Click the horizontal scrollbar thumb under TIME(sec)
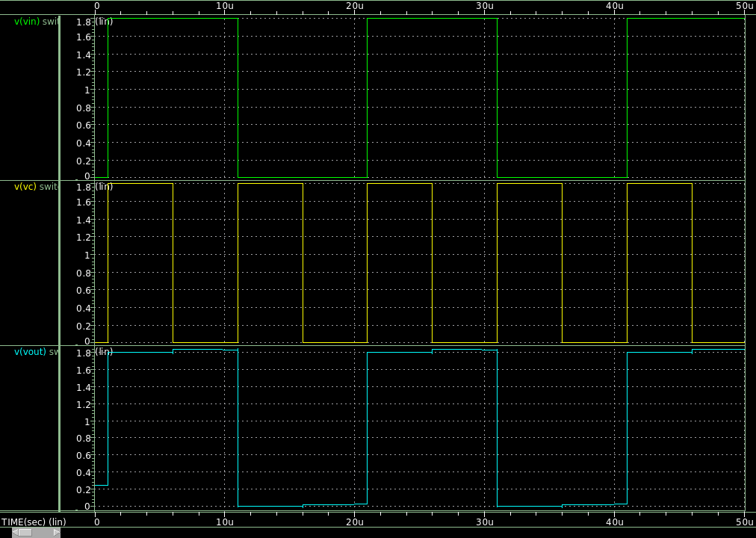The height and width of the screenshot is (538, 756). coord(25,533)
